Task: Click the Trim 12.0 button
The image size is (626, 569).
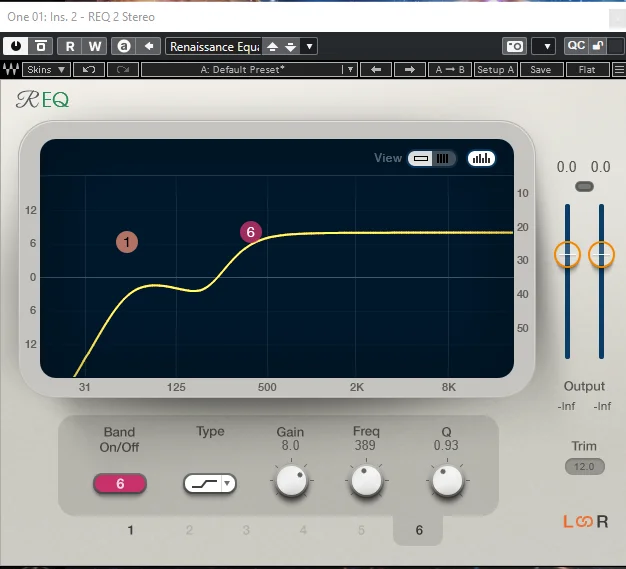Action: (x=584, y=466)
